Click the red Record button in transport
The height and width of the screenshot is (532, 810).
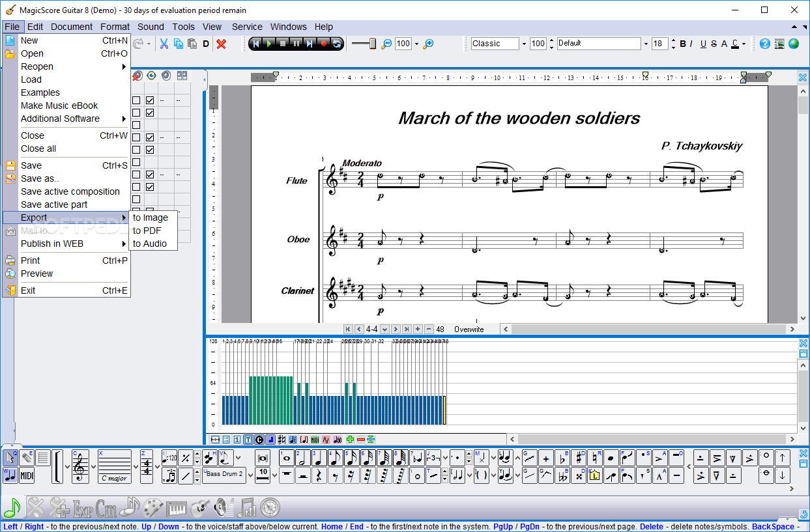[x=323, y=44]
